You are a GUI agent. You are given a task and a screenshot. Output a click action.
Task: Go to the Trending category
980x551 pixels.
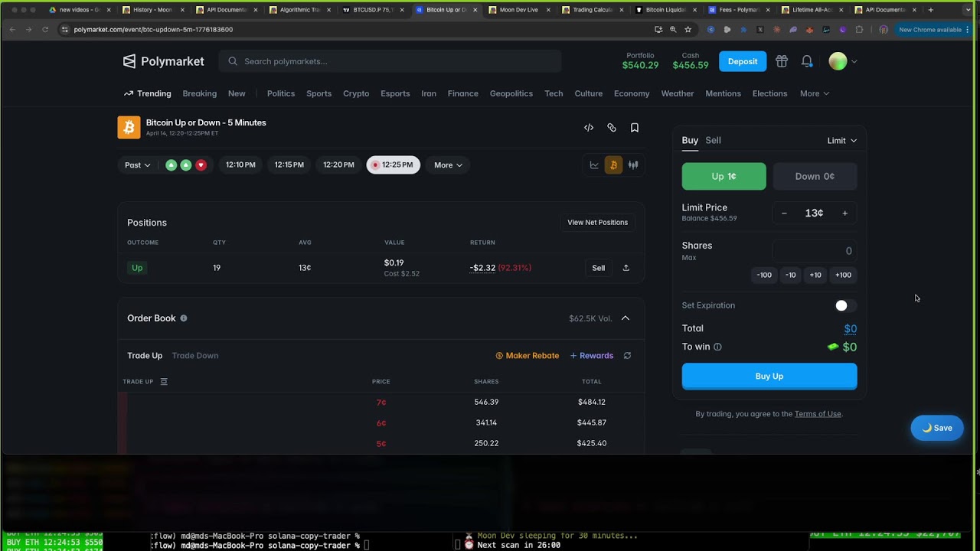[148, 93]
